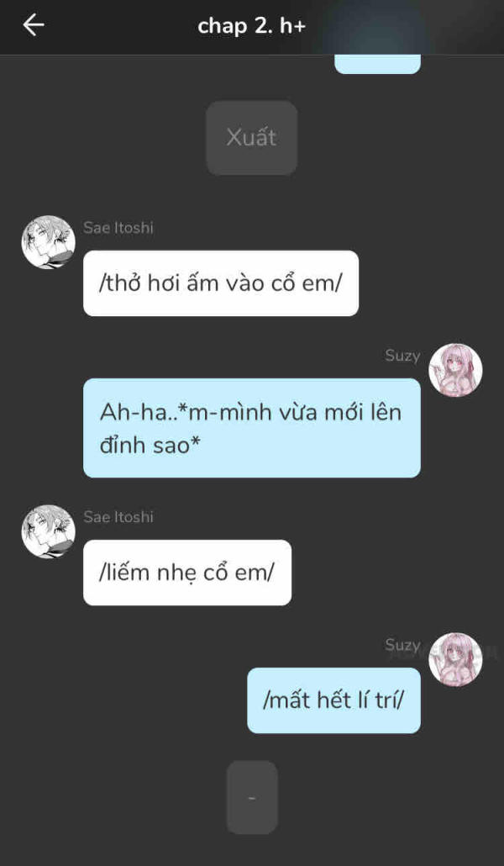504x866 pixels.
Task: Tap the Suzy name above 'mất hết lí trí'
Action: click(402, 645)
